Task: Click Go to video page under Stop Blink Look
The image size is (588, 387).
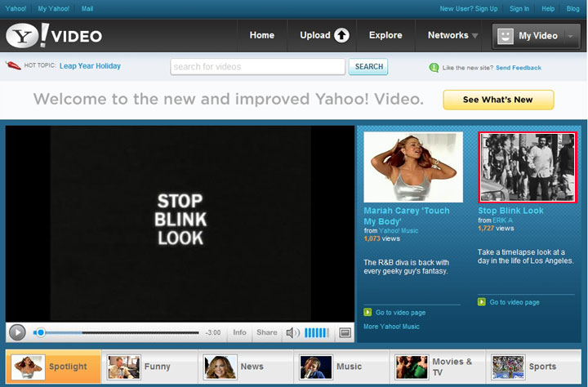Action: click(514, 302)
